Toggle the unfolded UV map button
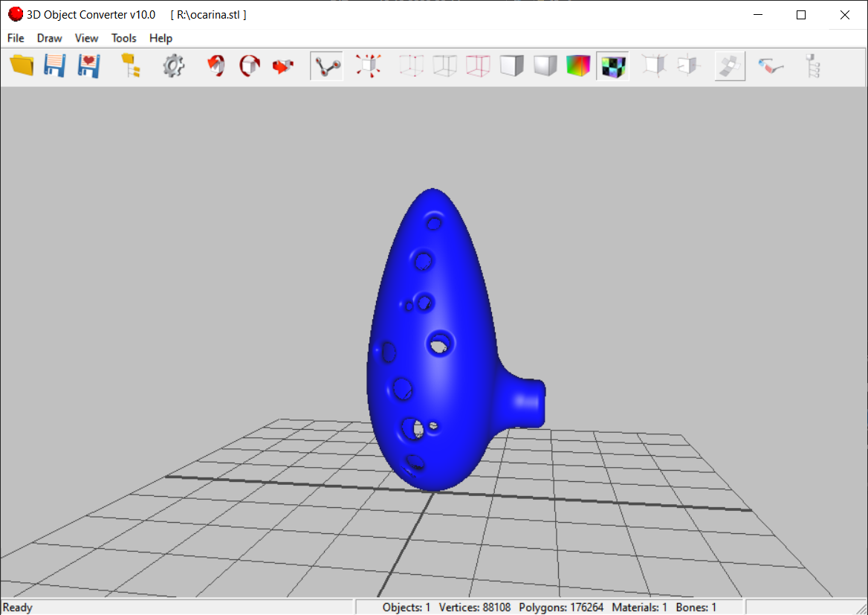 [x=730, y=65]
